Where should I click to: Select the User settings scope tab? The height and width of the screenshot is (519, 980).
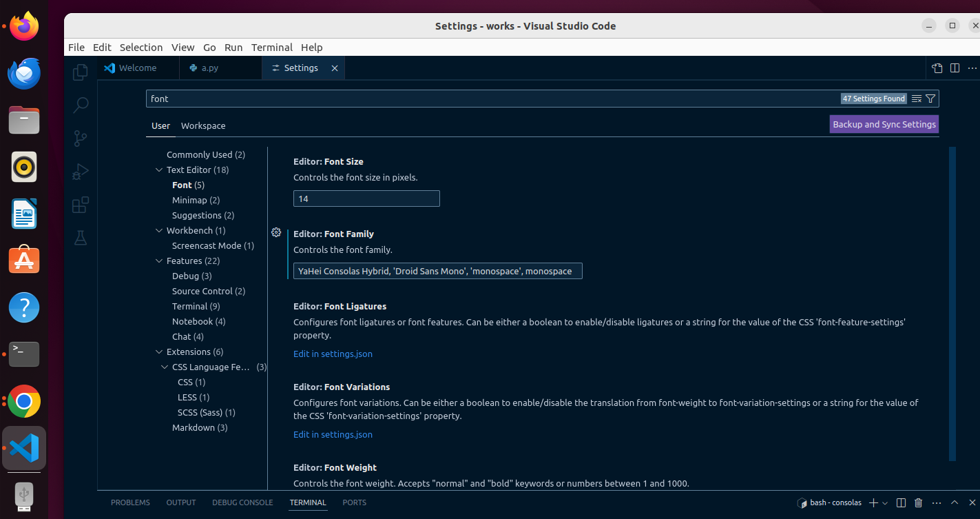[x=161, y=125]
